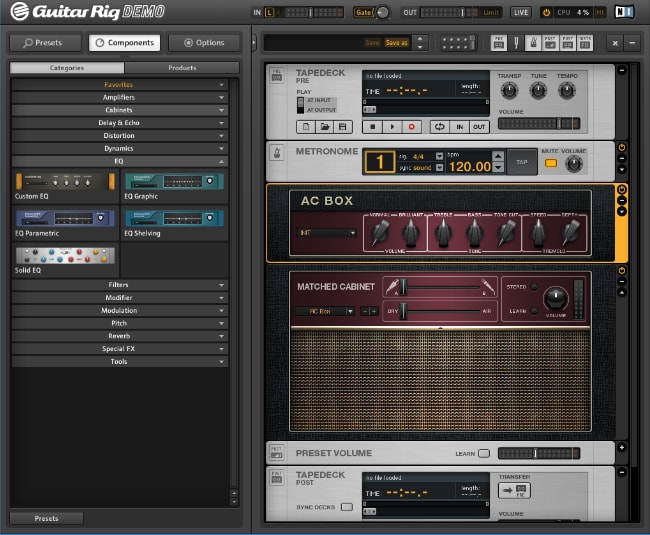Enable the SYNC DECKS checkbox
Image resolution: width=650 pixels, height=535 pixels.
click(347, 507)
